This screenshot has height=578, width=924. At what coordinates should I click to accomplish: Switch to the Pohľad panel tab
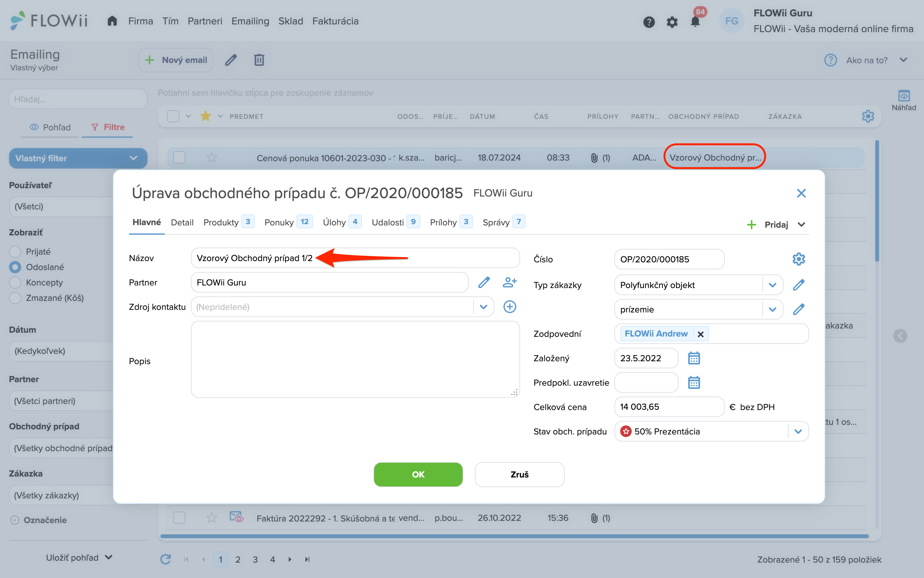pos(50,127)
